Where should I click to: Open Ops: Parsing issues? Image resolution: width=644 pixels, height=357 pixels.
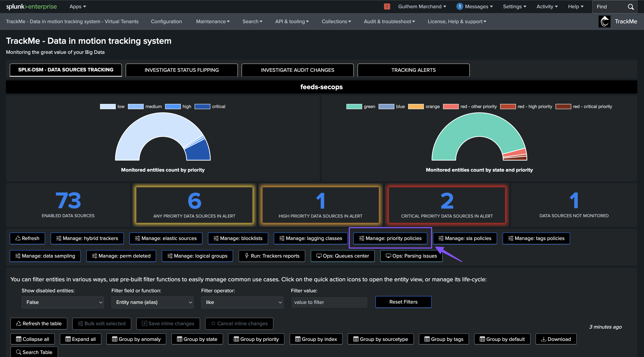click(x=411, y=256)
